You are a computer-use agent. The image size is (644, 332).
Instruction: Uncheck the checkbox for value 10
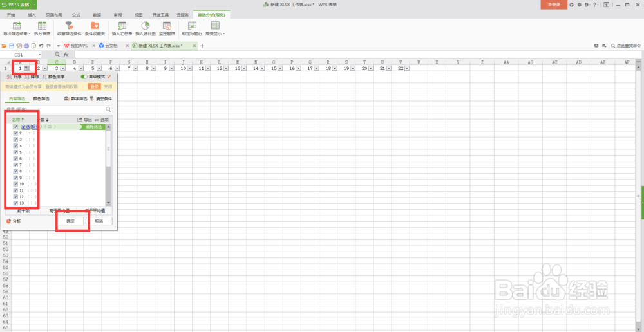(15, 184)
